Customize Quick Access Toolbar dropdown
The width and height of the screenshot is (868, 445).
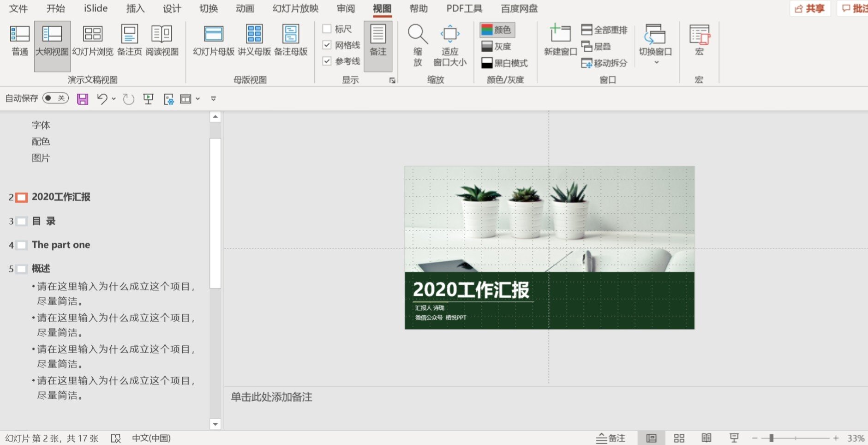coord(213,99)
